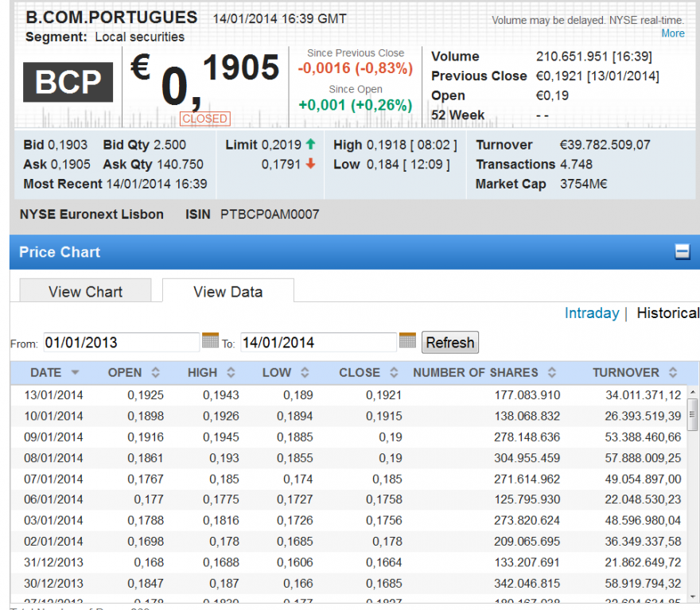Screen dimensions: 700x610
Task: Sort table by OPEN column arrows
Action: (155, 372)
